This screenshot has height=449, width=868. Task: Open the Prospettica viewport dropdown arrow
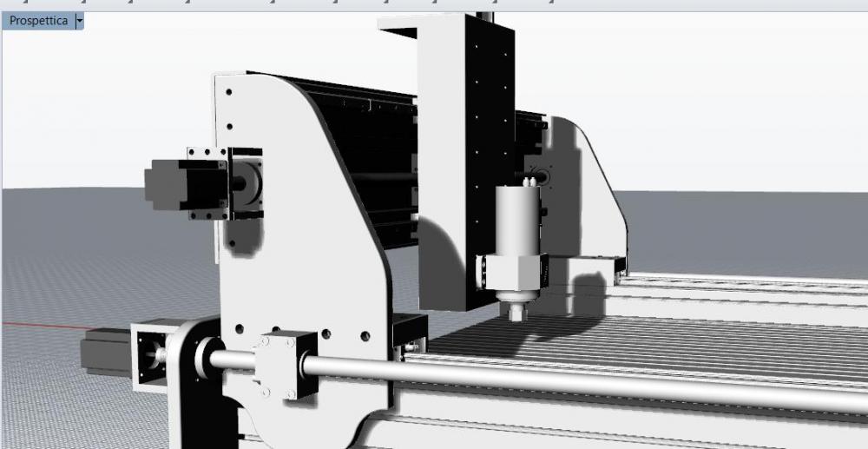[x=80, y=20]
